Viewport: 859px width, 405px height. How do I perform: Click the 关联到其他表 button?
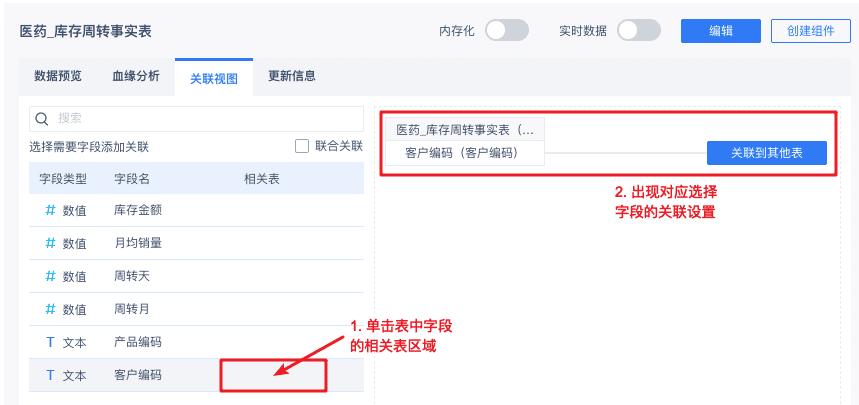(766, 153)
